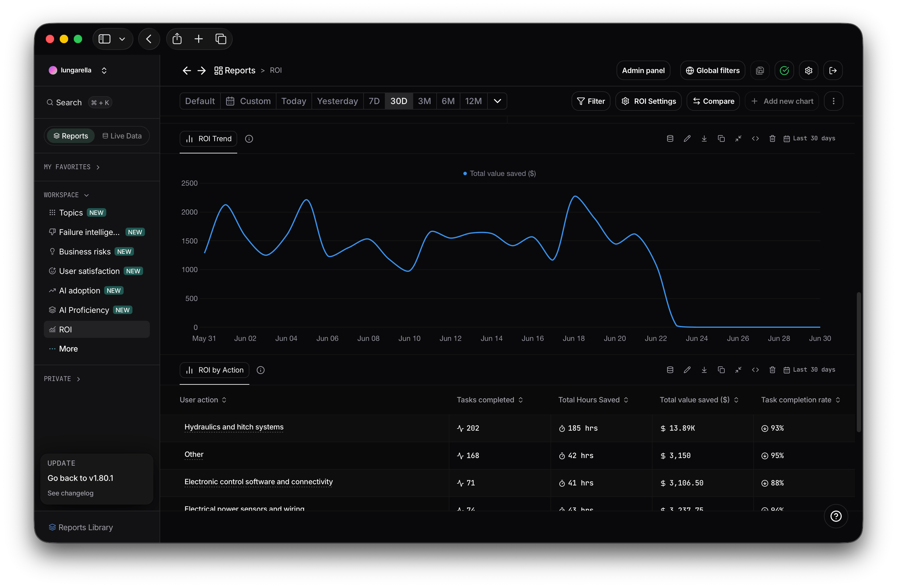
Task: Click the info icon next to ROI by Action
Action: [260, 370]
